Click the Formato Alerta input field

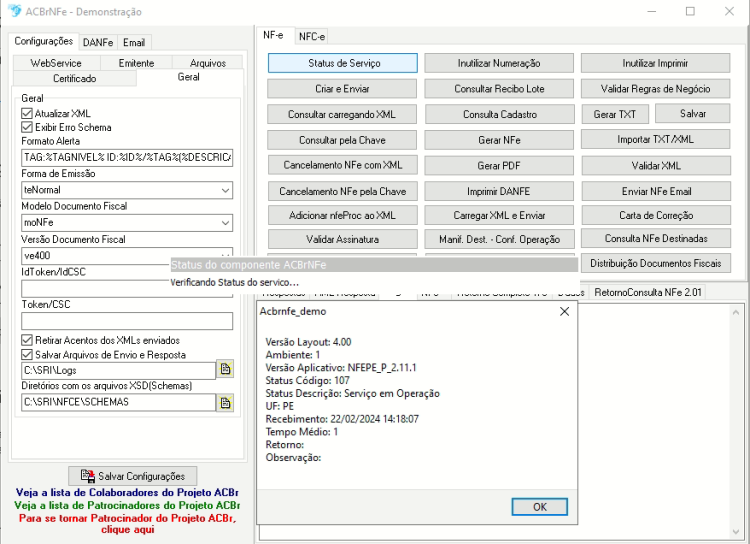[127, 157]
